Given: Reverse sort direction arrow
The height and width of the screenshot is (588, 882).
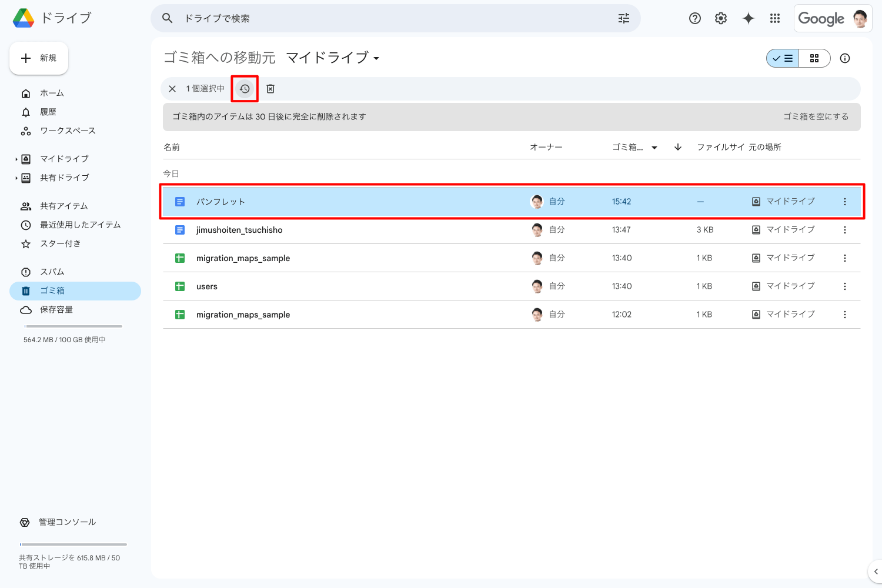Looking at the screenshot, I should click(x=678, y=147).
